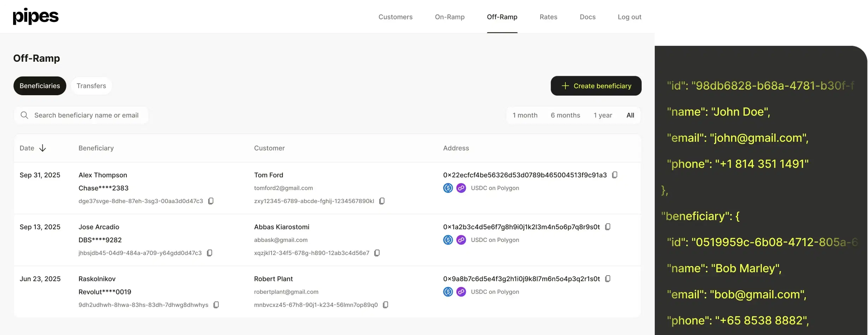This screenshot has width=868, height=335.
Task: Sort table by Date column arrow
Action: [x=42, y=148]
